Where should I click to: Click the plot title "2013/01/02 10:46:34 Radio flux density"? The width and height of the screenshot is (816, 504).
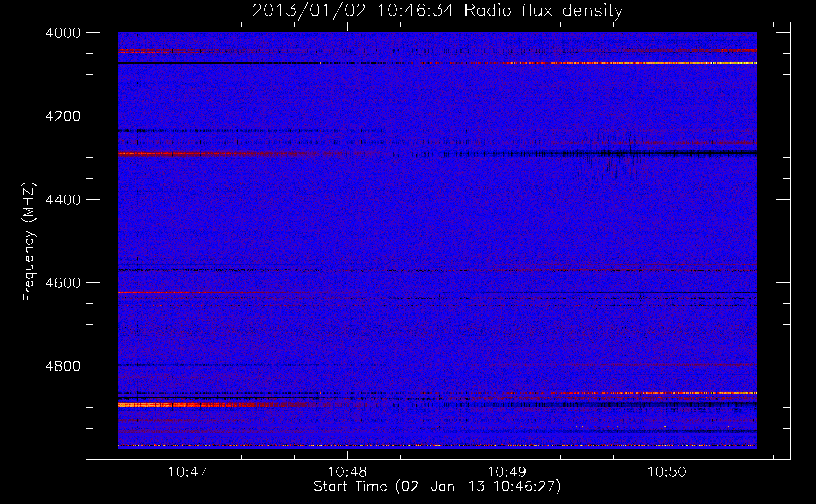437,10
